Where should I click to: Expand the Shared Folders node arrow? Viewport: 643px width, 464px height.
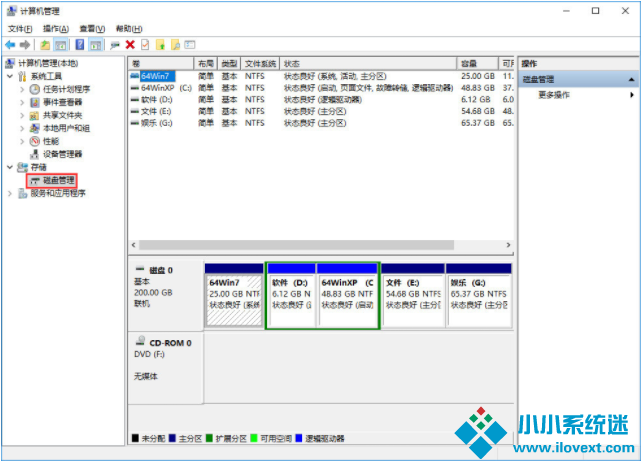[22, 115]
